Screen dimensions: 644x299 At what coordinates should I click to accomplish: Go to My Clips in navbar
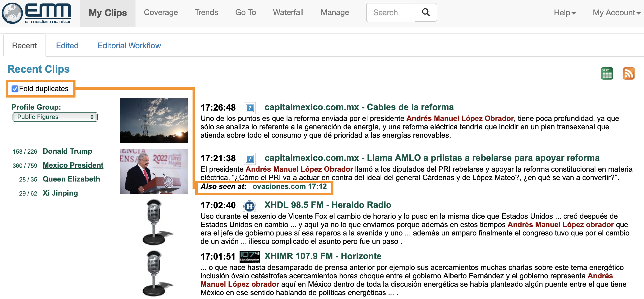tap(108, 13)
